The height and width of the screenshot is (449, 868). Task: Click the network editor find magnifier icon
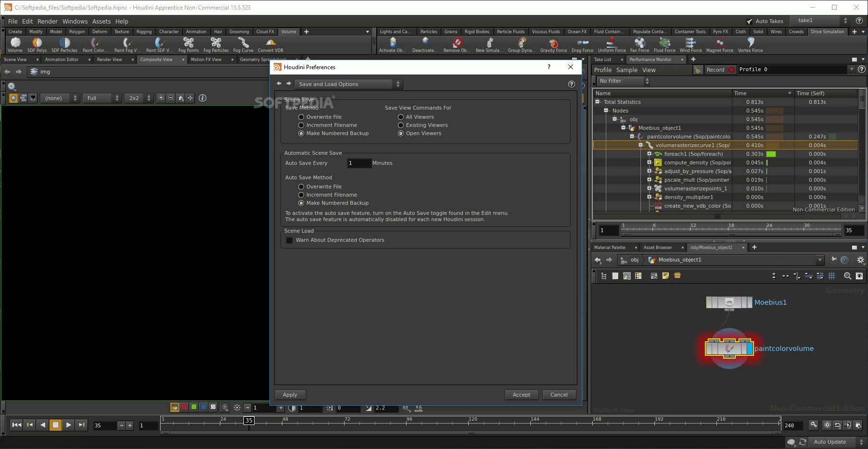point(848,276)
